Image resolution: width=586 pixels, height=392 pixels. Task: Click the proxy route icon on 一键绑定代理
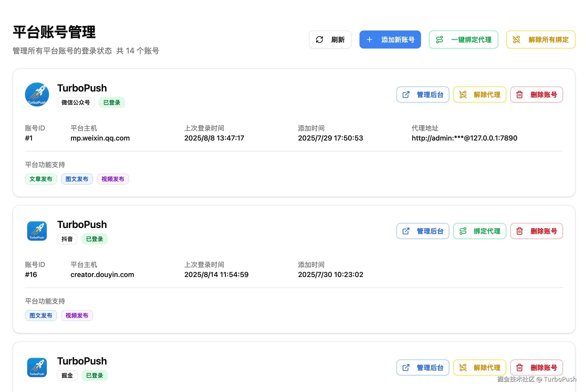click(x=439, y=39)
